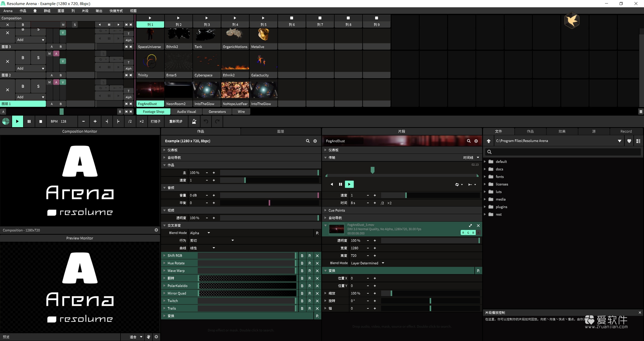
Task: Click the undo arrow icon near BPM controls
Action: [206, 121]
